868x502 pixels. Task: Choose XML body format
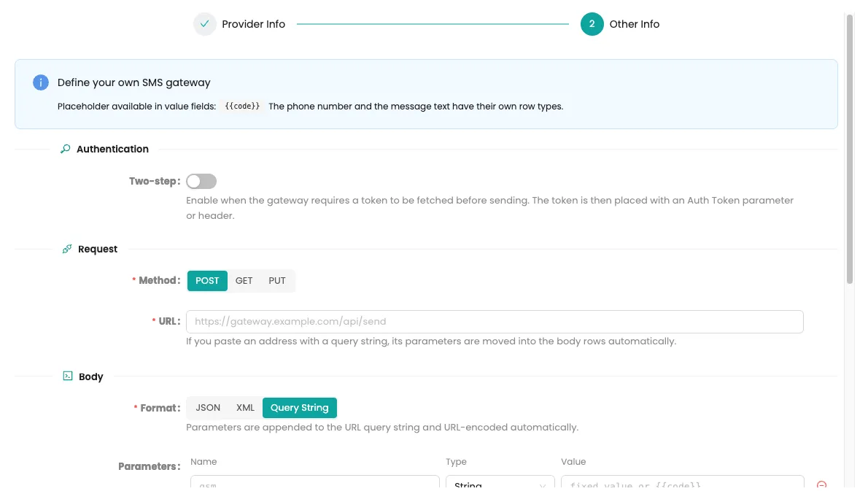point(245,408)
